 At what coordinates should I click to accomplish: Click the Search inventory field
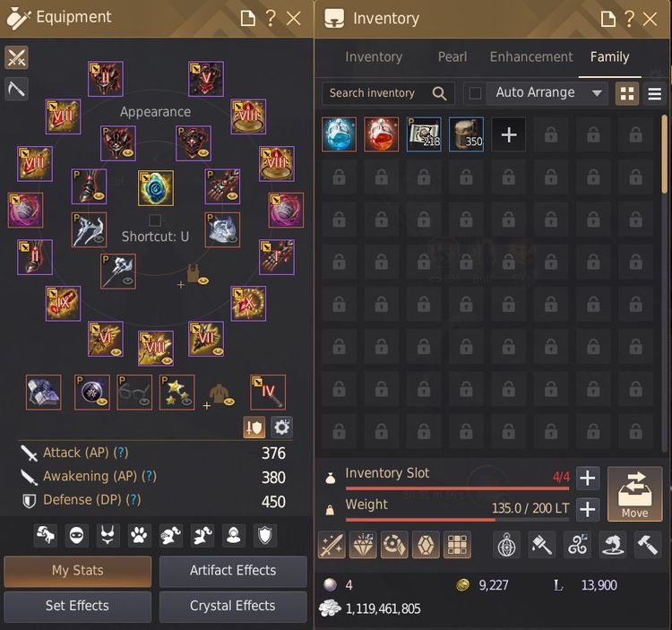click(387, 93)
